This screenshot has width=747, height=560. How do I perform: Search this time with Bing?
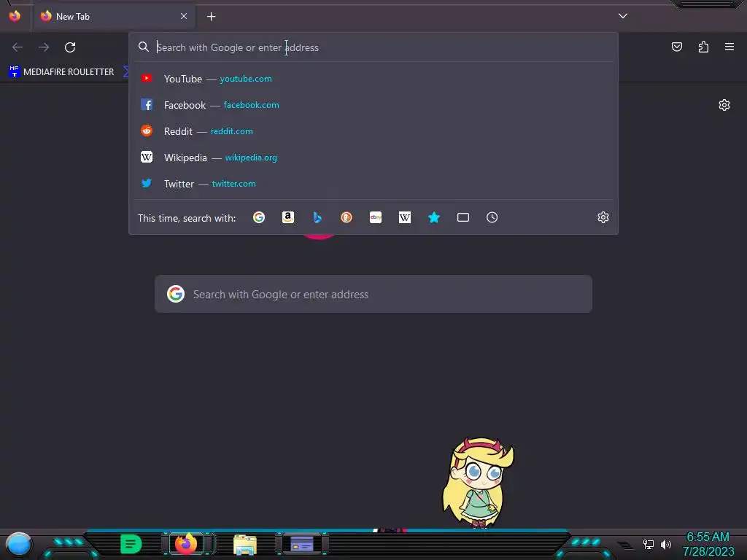pyautogui.click(x=317, y=217)
